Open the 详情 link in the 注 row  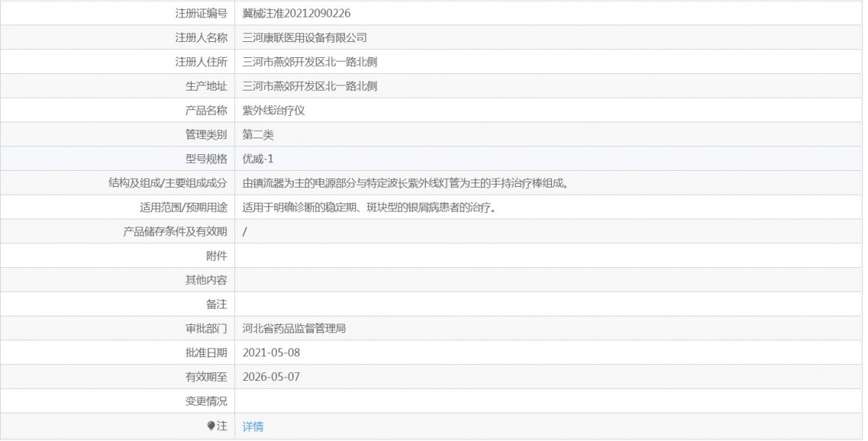pyautogui.click(x=253, y=427)
